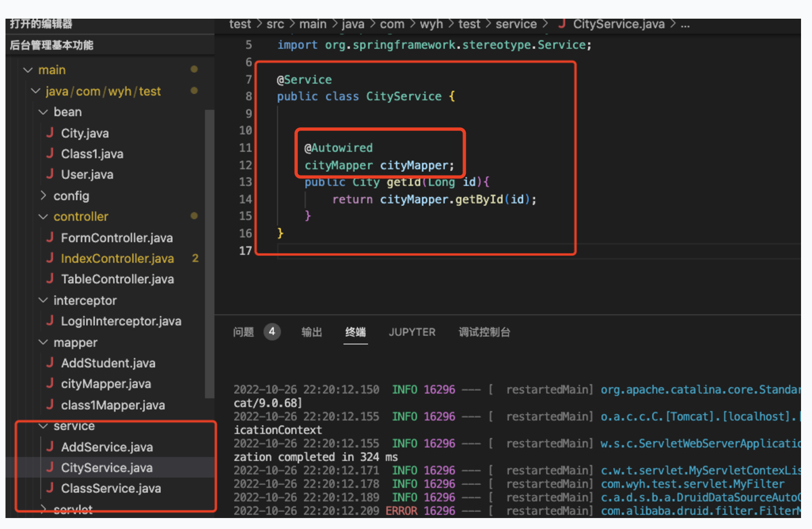Click the 'test' breadcrumb segment at the start

tap(240, 24)
